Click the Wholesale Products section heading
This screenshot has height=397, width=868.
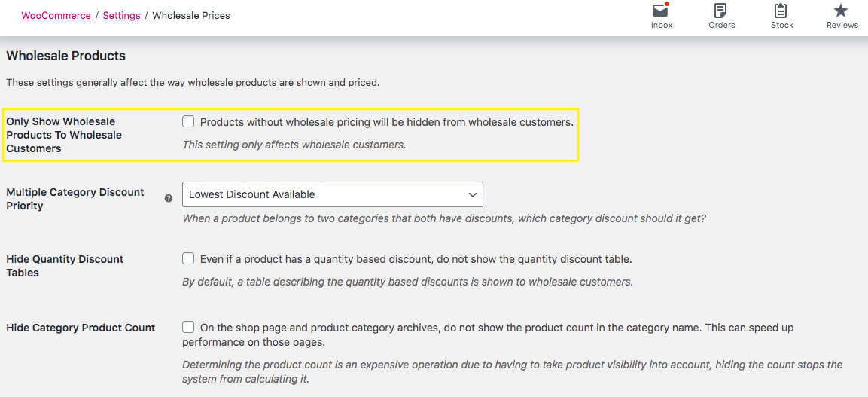coord(65,56)
